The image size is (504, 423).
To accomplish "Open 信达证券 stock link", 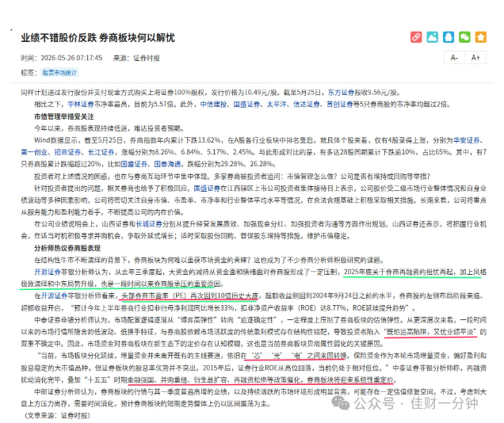I will (x=307, y=105).
